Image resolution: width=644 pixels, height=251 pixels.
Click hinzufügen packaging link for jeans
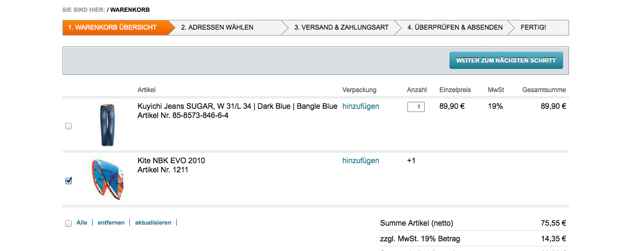pyautogui.click(x=361, y=107)
